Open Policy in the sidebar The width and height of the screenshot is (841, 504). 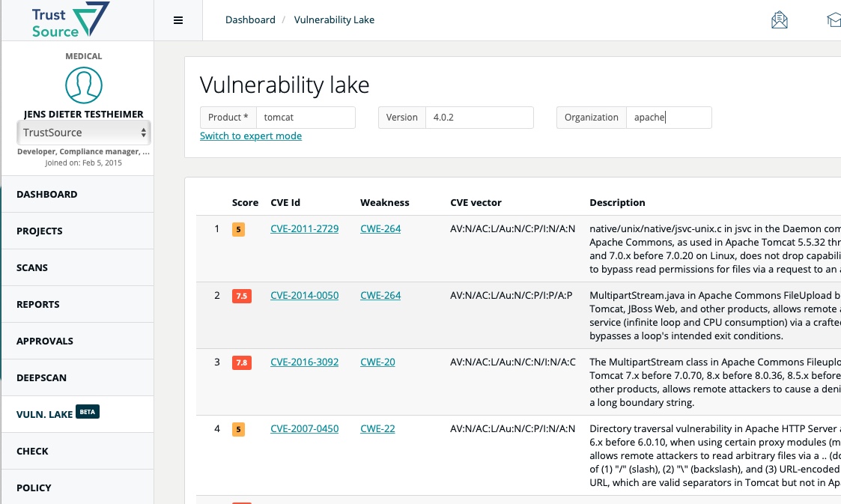point(78,488)
